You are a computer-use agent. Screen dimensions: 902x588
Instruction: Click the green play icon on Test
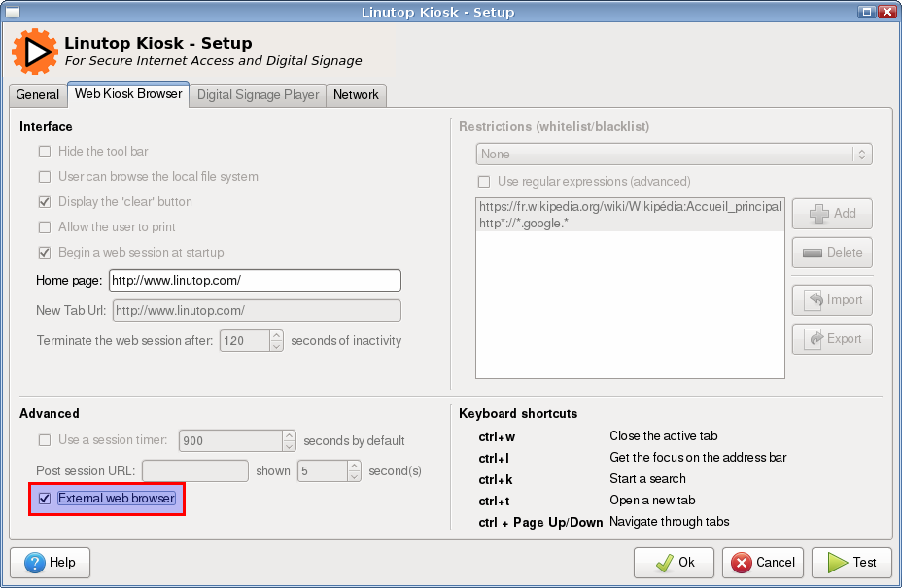[838, 562]
